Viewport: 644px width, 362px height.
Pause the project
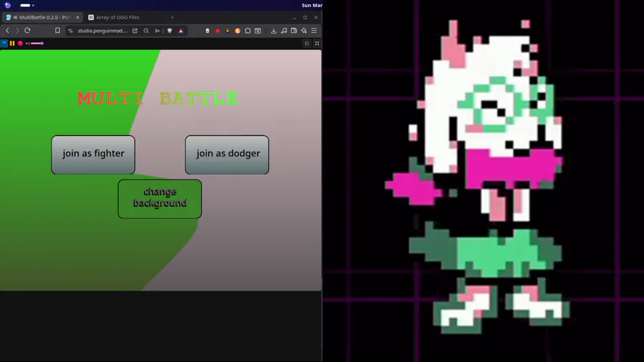[12, 43]
